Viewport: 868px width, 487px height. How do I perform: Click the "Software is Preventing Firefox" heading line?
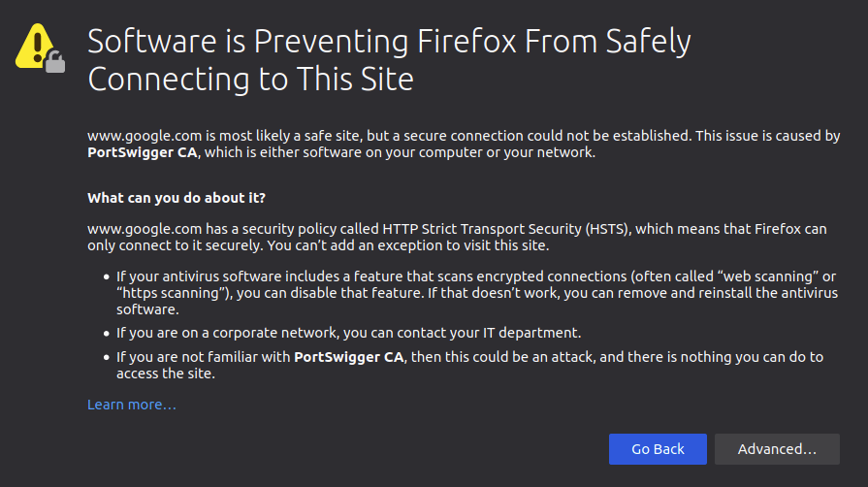(389, 43)
